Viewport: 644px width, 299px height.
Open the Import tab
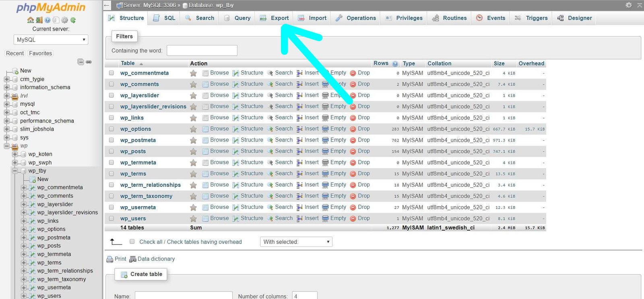312,18
